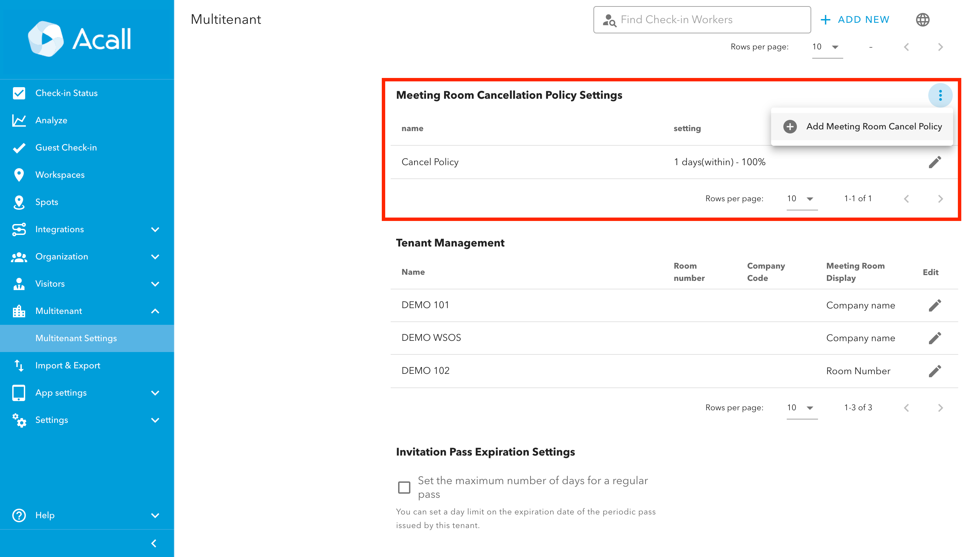Image resolution: width=980 pixels, height=557 pixels.
Task: Click the Integrations icon
Action: point(19,229)
